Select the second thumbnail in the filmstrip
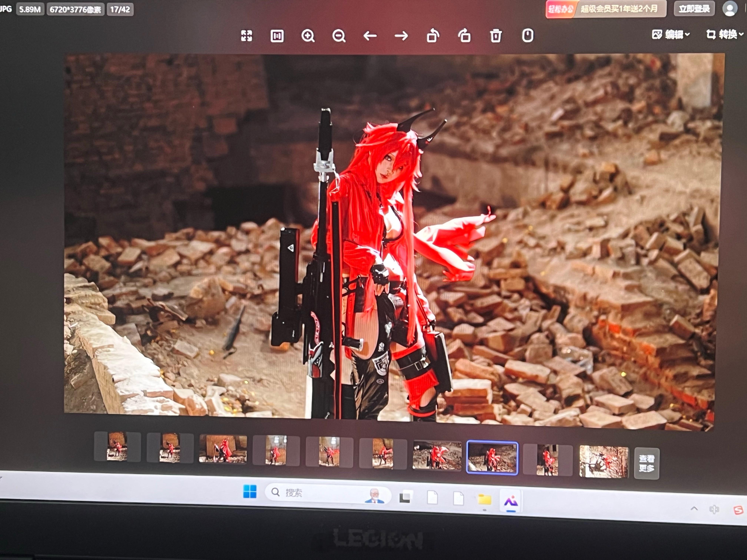The width and height of the screenshot is (747, 560). point(170,448)
